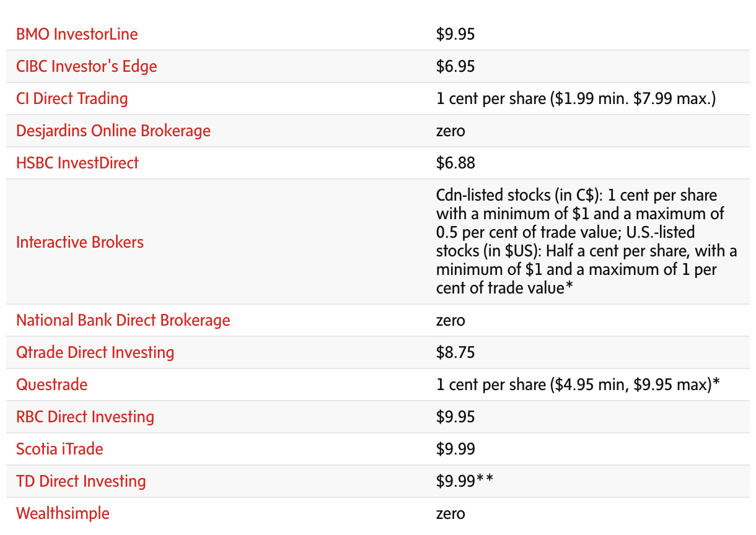Click the Scotia iTrade link
The height and width of the screenshot is (535, 756).
click(59, 449)
